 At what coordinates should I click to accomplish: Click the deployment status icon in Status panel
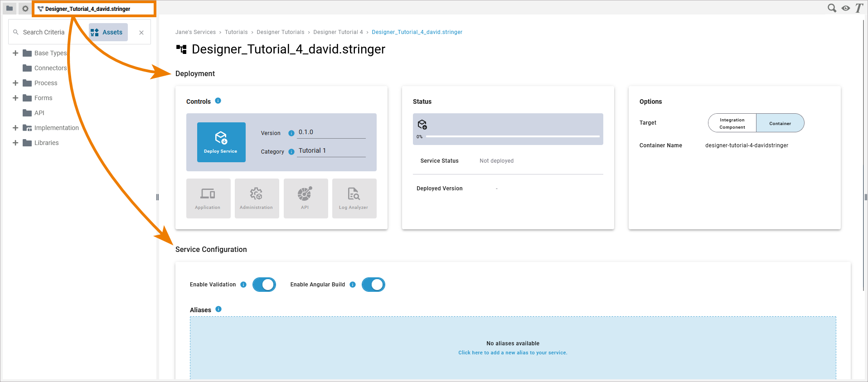pos(422,125)
